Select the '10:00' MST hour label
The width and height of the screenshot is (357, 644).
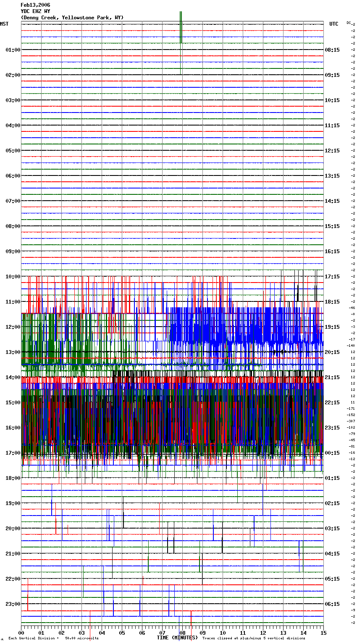pyautogui.click(x=13, y=277)
